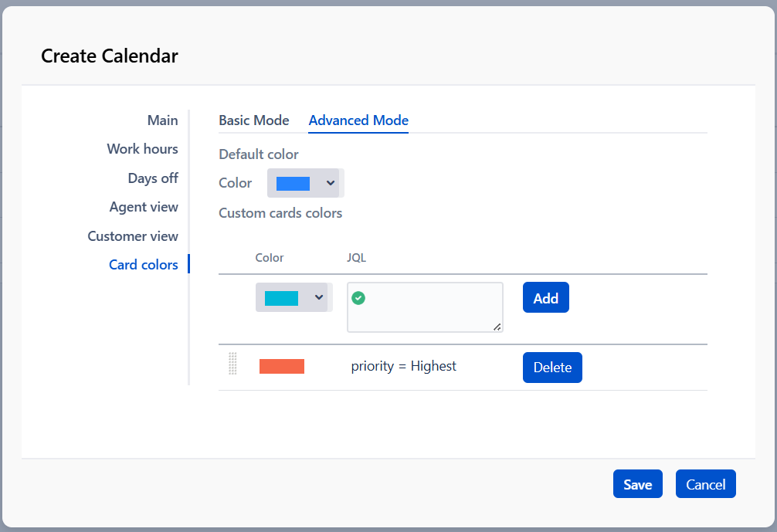The image size is (777, 532).
Task: Open the Work hours section
Action: 142,149
